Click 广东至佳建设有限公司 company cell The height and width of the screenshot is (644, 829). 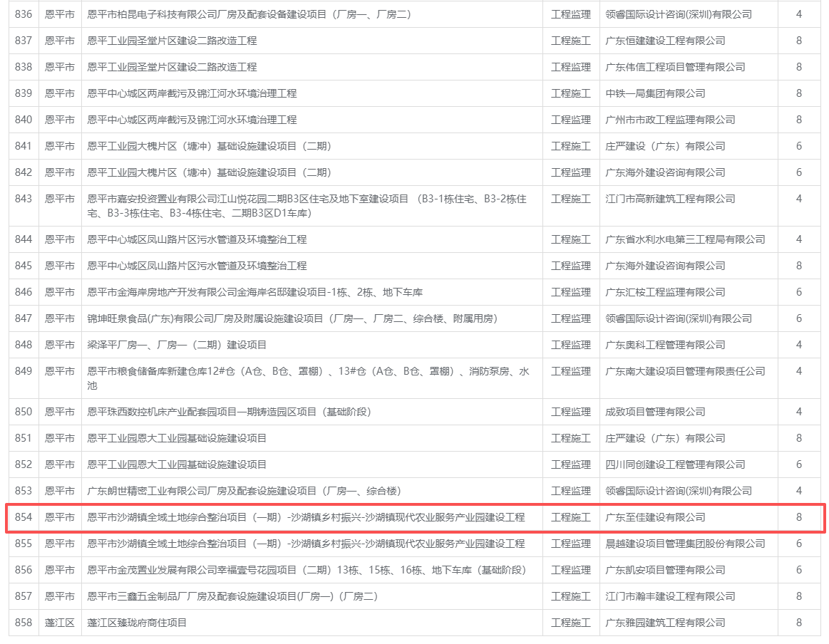pyautogui.click(x=655, y=519)
